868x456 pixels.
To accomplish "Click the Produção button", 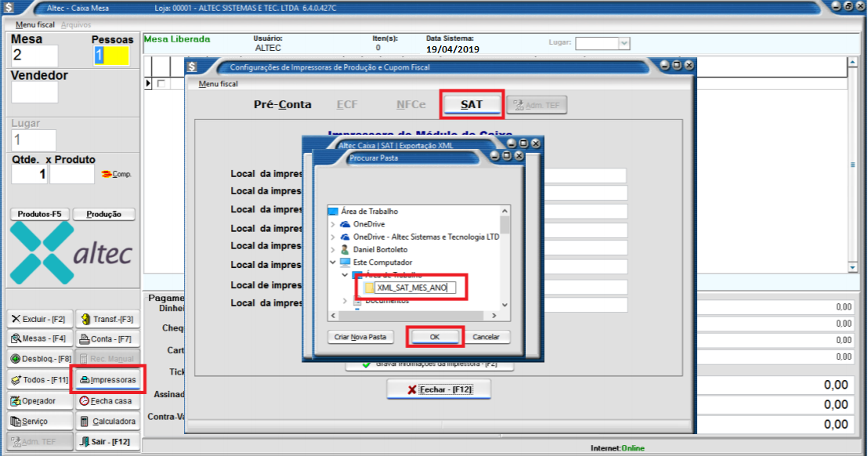I will click(x=103, y=214).
